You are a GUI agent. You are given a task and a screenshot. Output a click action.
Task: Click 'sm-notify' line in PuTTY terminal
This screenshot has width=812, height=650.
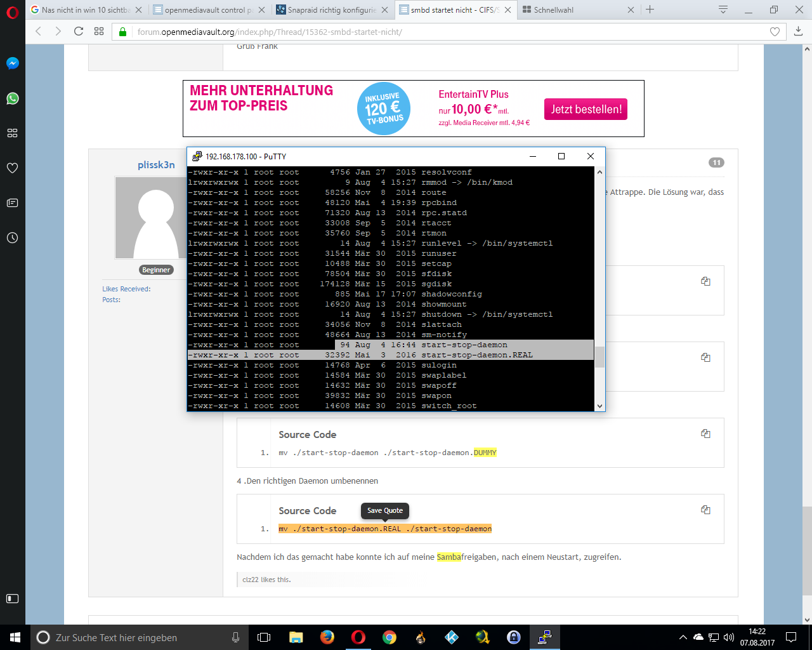click(x=391, y=335)
